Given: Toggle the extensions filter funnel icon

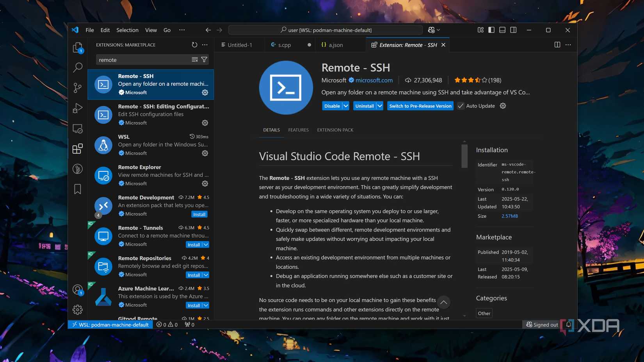Looking at the screenshot, I should (204, 59).
